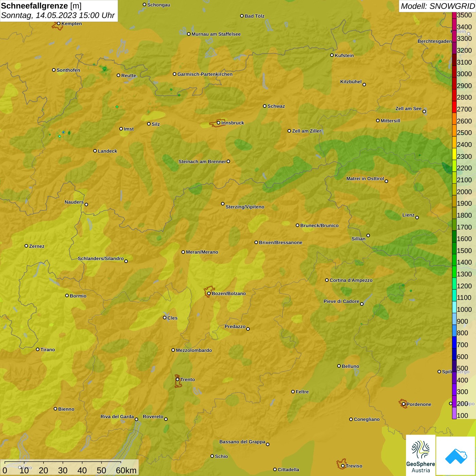Select the Belluno location dot
This screenshot has height=476, width=476.
click(x=339, y=366)
